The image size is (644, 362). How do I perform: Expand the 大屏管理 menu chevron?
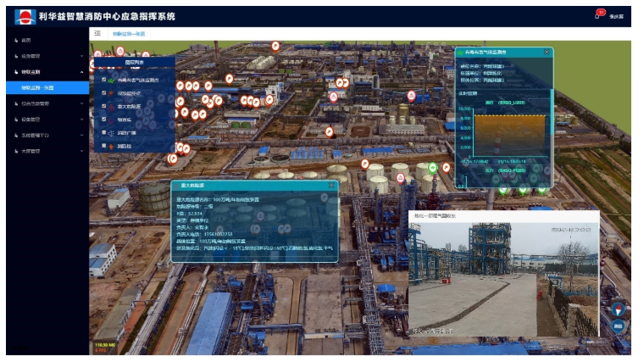[x=81, y=151]
